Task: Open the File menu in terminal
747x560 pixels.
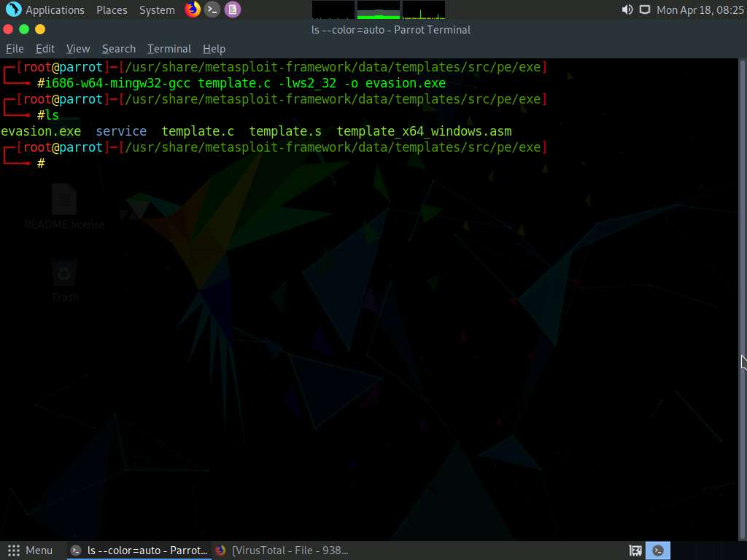Action: [x=15, y=49]
